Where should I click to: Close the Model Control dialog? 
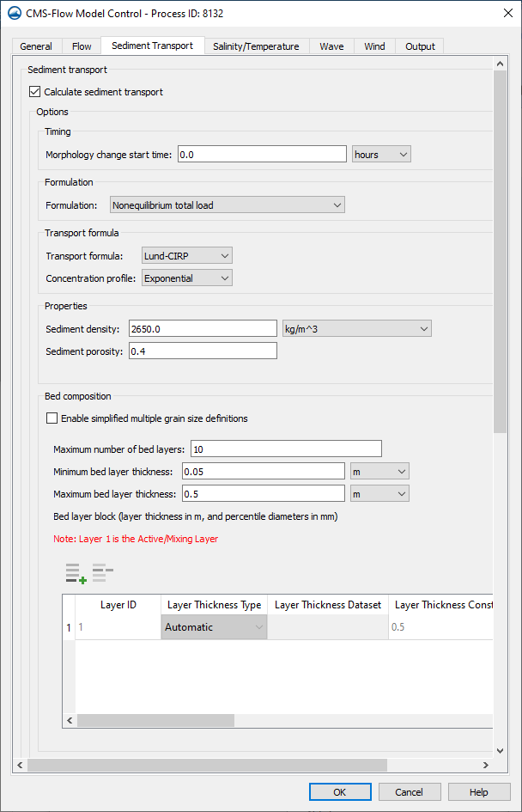click(x=508, y=13)
